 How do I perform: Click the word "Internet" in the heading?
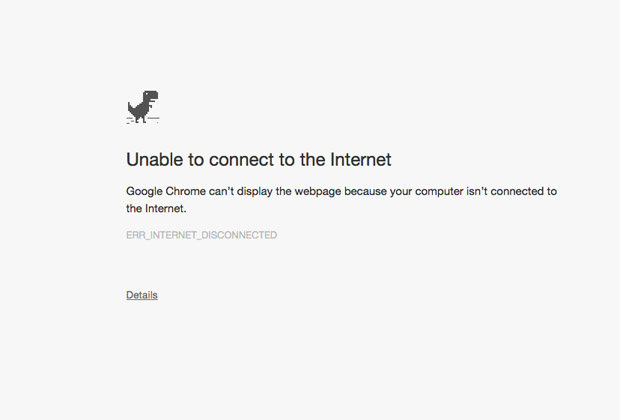pyautogui.click(x=357, y=159)
